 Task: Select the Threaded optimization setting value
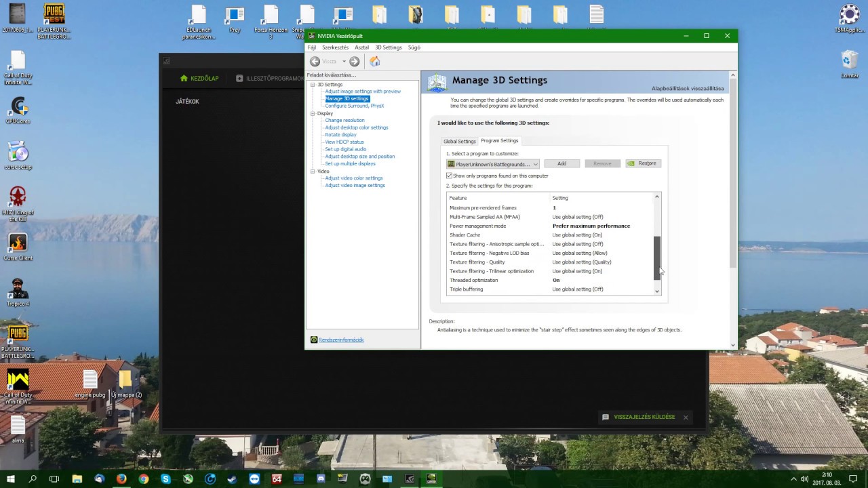(556, 280)
